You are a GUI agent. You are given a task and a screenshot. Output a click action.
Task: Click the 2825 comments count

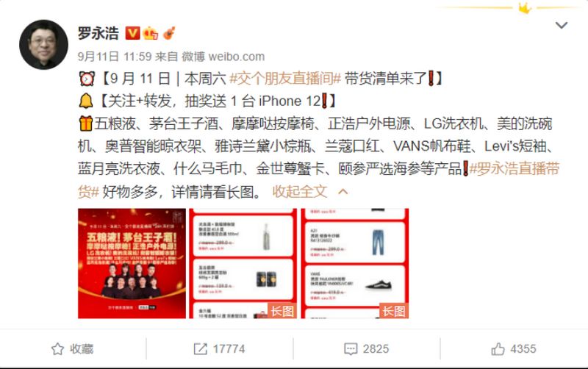pyautogui.click(x=376, y=348)
